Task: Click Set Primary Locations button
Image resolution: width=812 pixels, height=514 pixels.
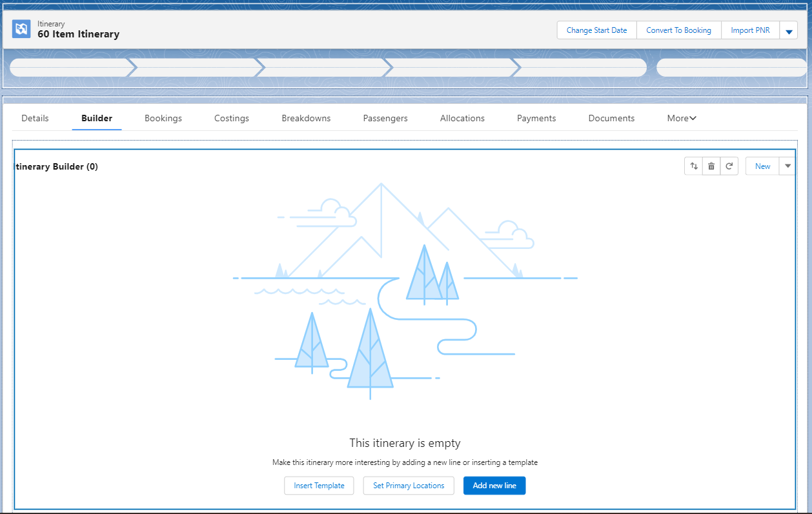Action: tap(409, 486)
